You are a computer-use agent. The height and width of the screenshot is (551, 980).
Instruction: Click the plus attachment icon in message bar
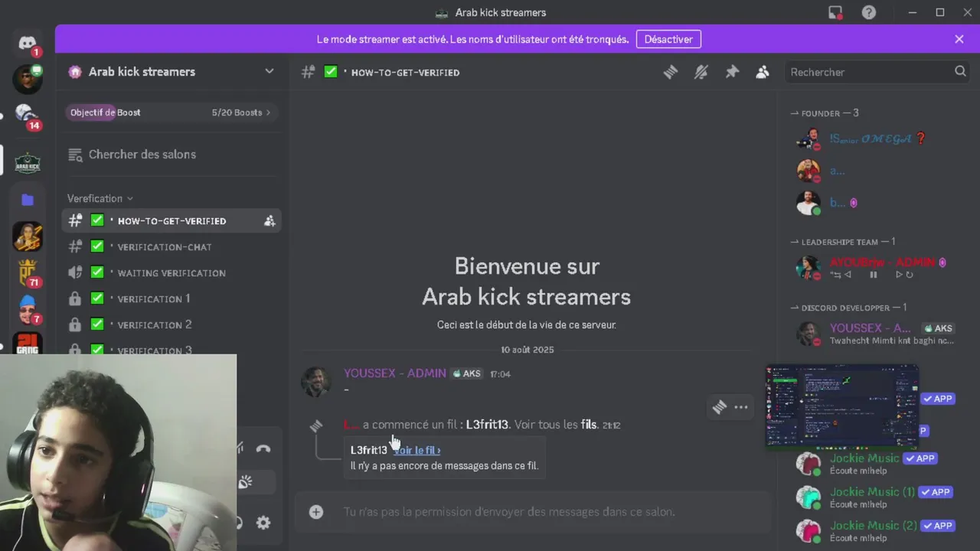pyautogui.click(x=316, y=512)
